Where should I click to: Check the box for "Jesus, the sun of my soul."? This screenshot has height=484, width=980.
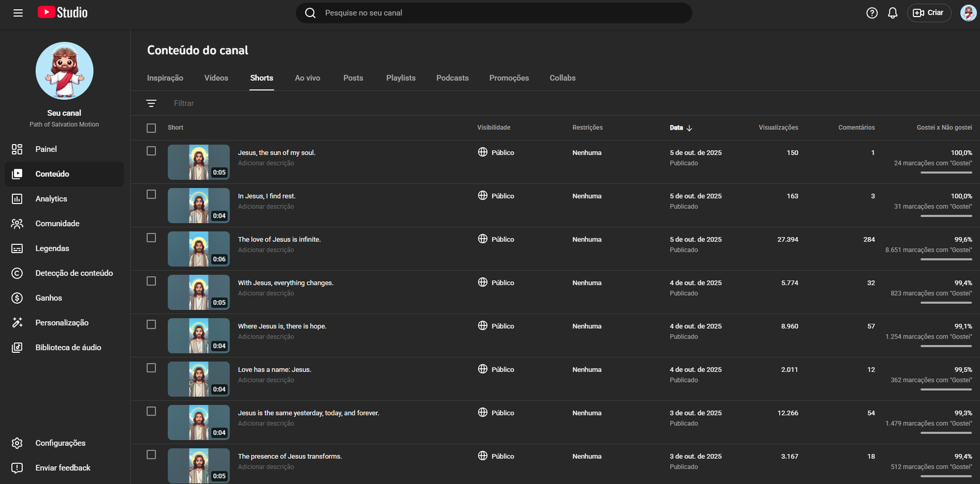[x=151, y=151]
